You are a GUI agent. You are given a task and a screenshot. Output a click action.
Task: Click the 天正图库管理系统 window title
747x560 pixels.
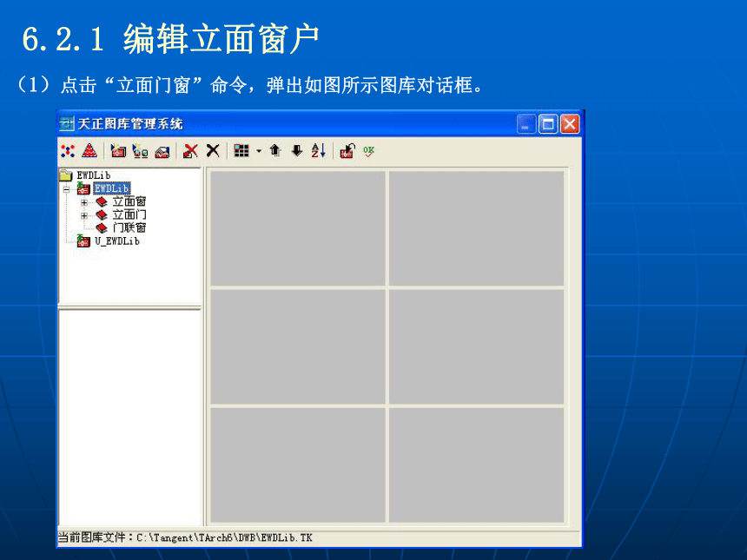[130, 124]
